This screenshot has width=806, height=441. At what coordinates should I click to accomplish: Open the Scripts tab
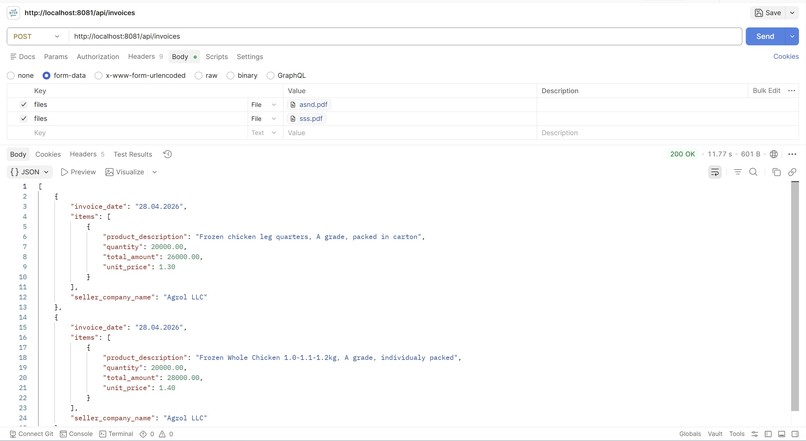pos(216,57)
